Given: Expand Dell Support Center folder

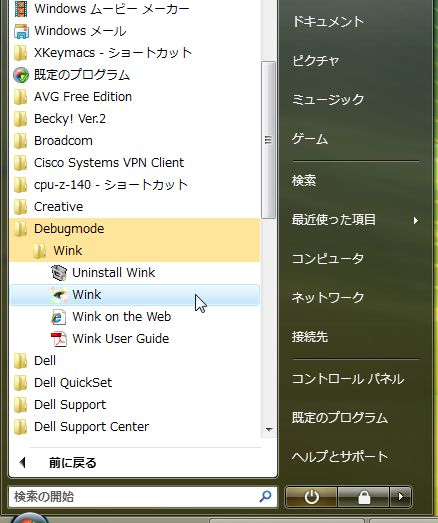Looking at the screenshot, I should coord(135,427).
